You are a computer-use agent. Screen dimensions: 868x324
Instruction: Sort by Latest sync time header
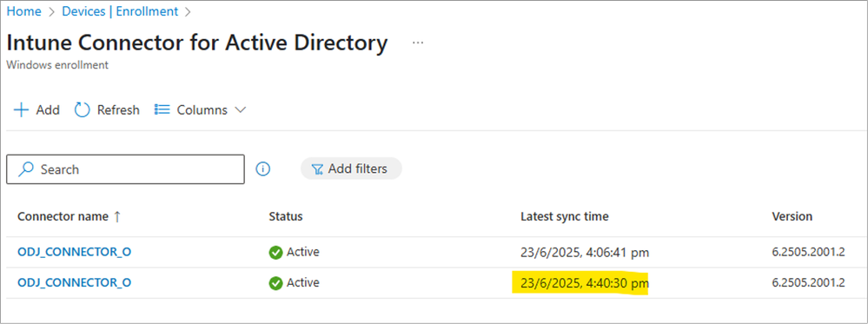click(x=565, y=216)
